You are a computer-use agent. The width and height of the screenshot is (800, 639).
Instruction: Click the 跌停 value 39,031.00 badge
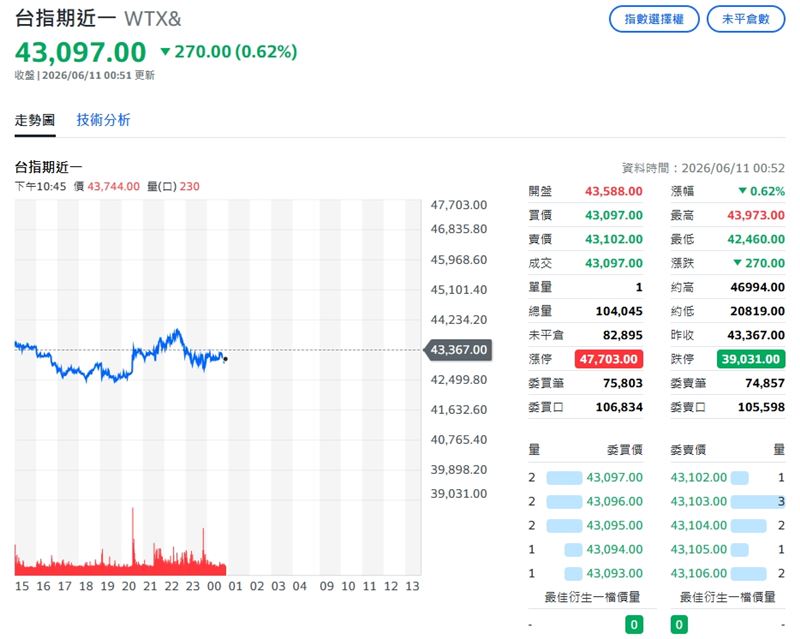(x=751, y=359)
